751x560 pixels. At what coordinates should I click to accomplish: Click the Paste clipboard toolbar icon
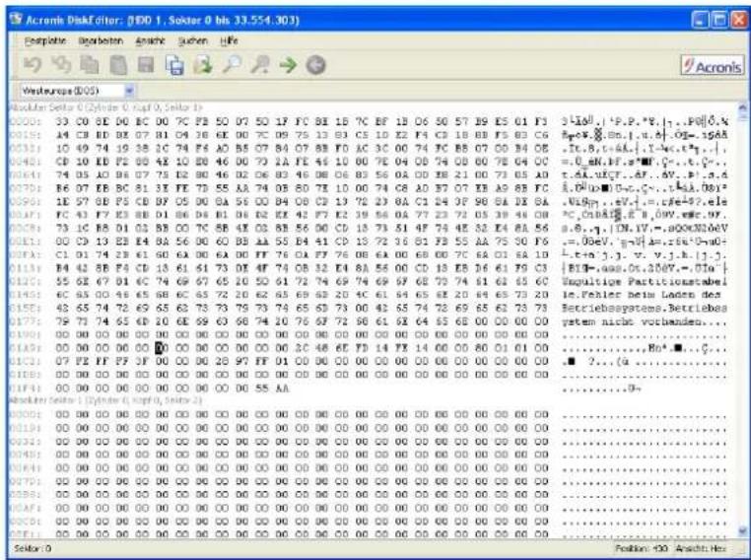118,65
